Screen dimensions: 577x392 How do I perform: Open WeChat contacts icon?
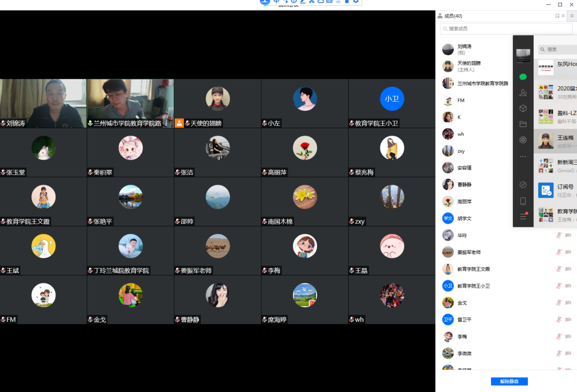(523, 93)
